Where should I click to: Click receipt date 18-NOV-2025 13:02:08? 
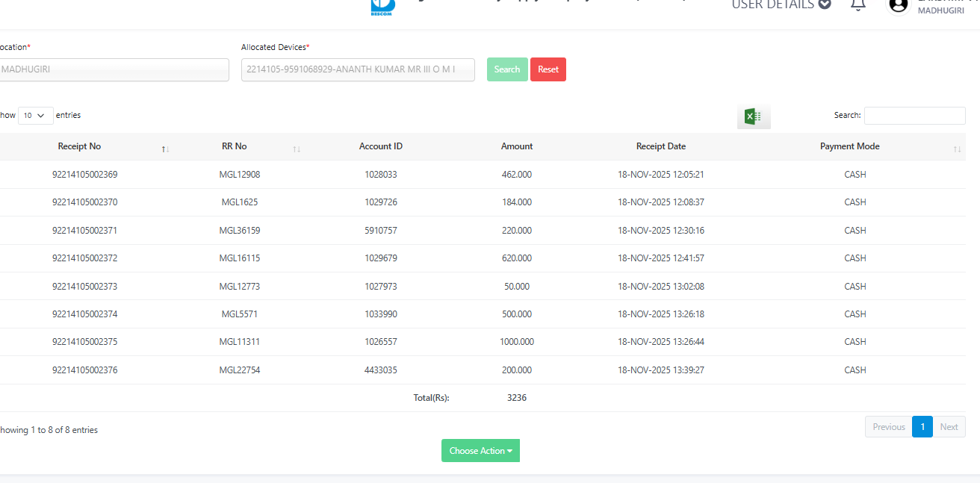pos(661,287)
